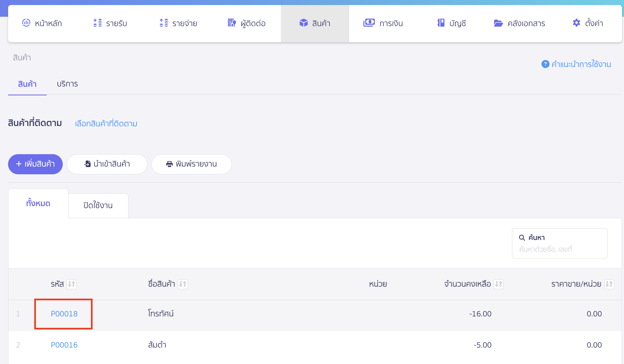Select the รายจ่าย expense icon

click(164, 23)
